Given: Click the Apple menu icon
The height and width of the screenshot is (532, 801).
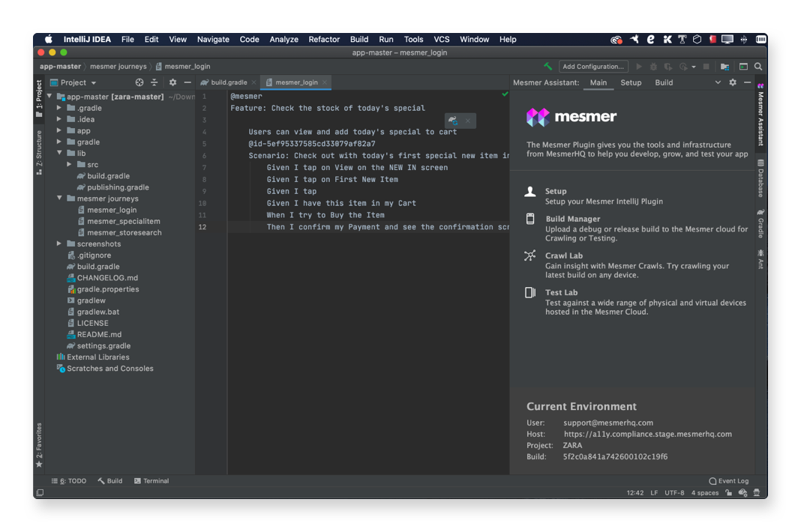Looking at the screenshot, I should pos(49,39).
